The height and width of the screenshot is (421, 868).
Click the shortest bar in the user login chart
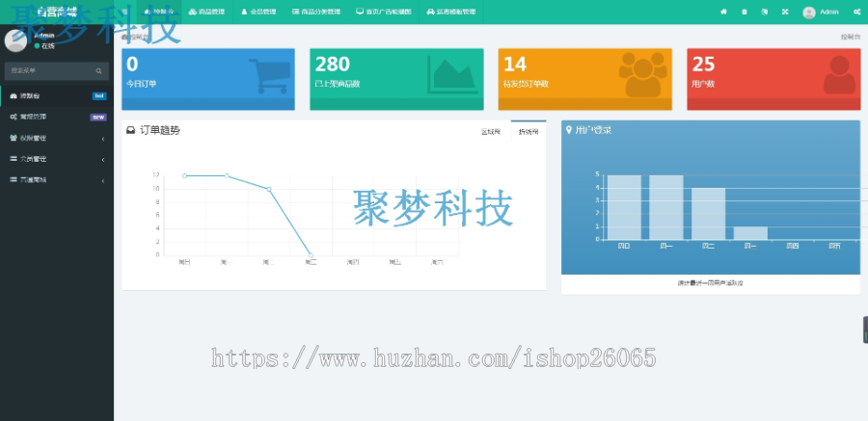tap(750, 233)
